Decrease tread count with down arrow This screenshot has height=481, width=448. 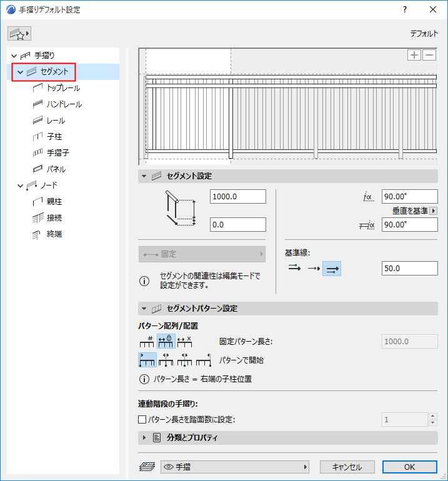[432, 423]
